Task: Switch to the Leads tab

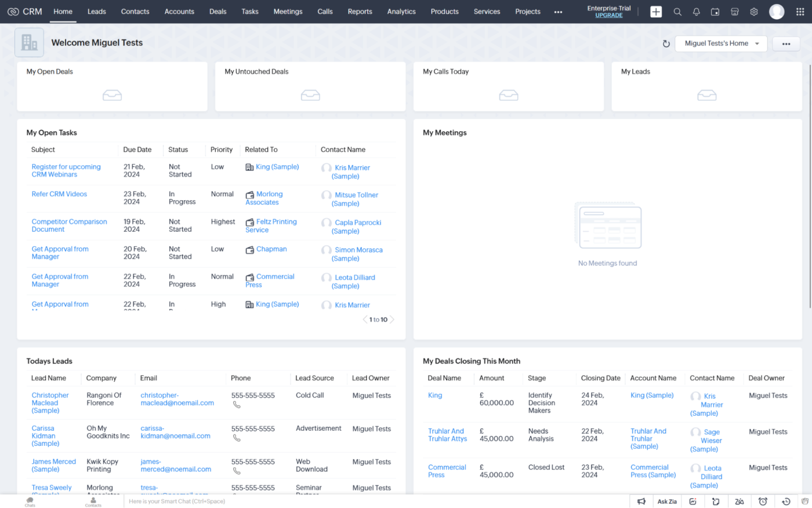Action: [x=97, y=12]
